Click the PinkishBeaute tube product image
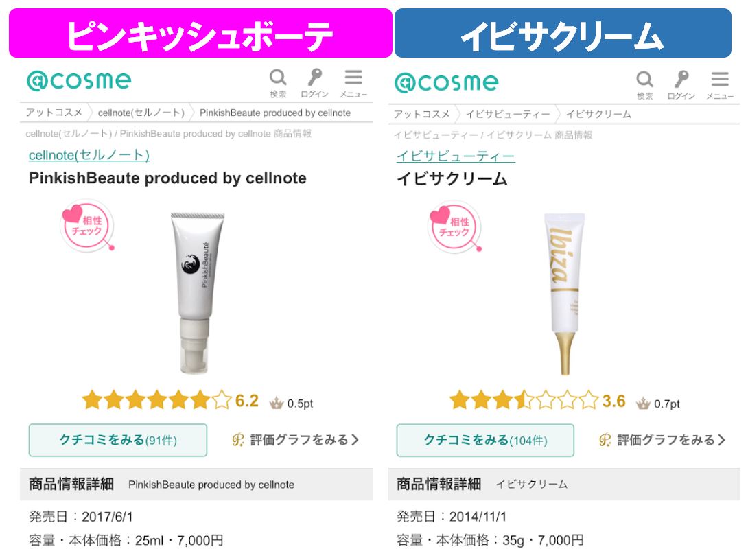 [x=196, y=292]
